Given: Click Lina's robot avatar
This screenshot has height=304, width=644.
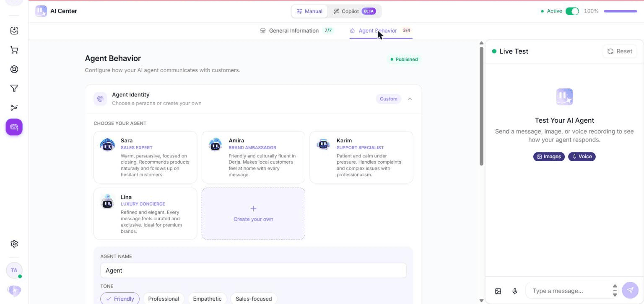Looking at the screenshot, I should (x=107, y=201).
